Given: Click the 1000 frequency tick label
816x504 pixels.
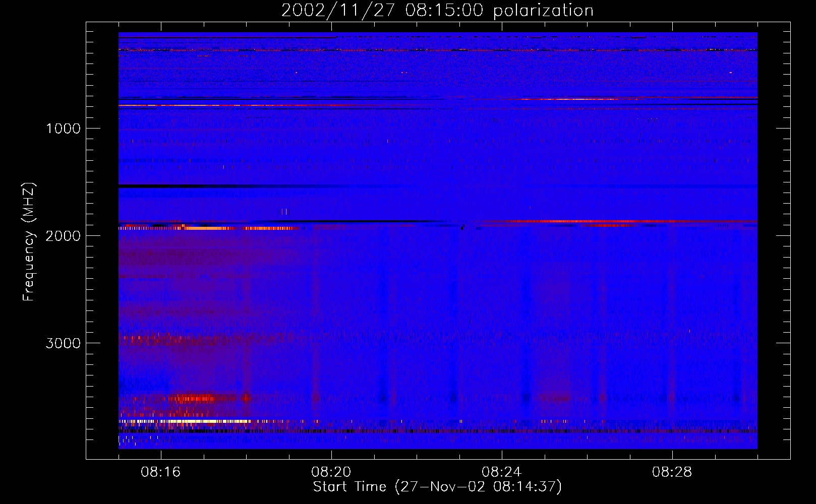Looking at the screenshot, I should tap(63, 129).
